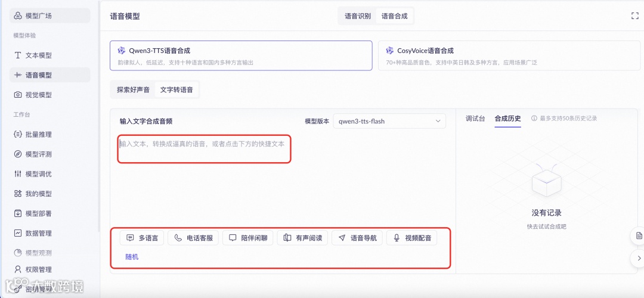Insert the 有声阅读 quick text
The height and width of the screenshot is (298, 644).
(303, 238)
